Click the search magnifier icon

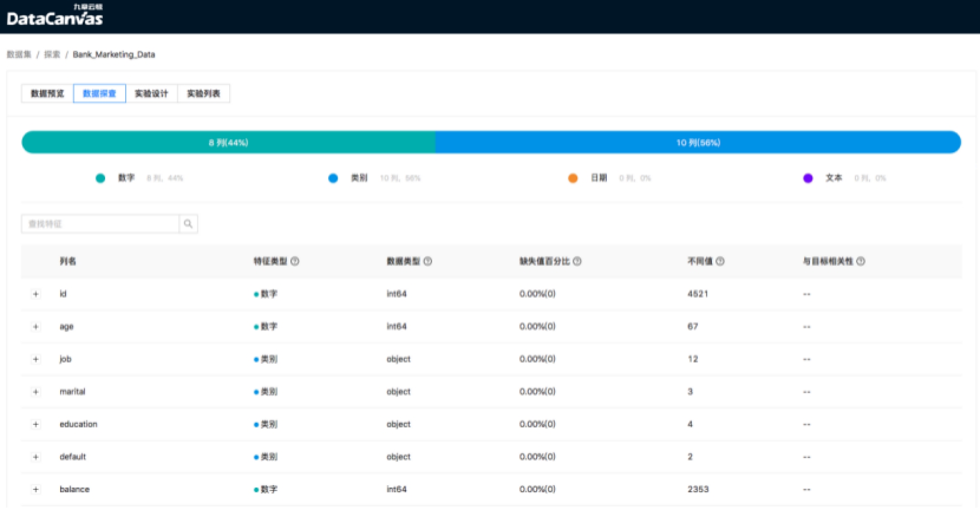[x=188, y=224]
